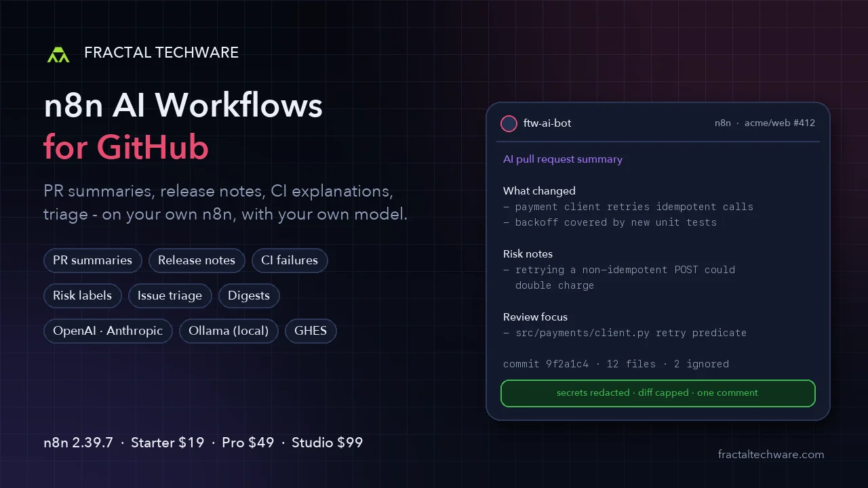Click 'payment client retries idempotent calls' line

point(628,207)
